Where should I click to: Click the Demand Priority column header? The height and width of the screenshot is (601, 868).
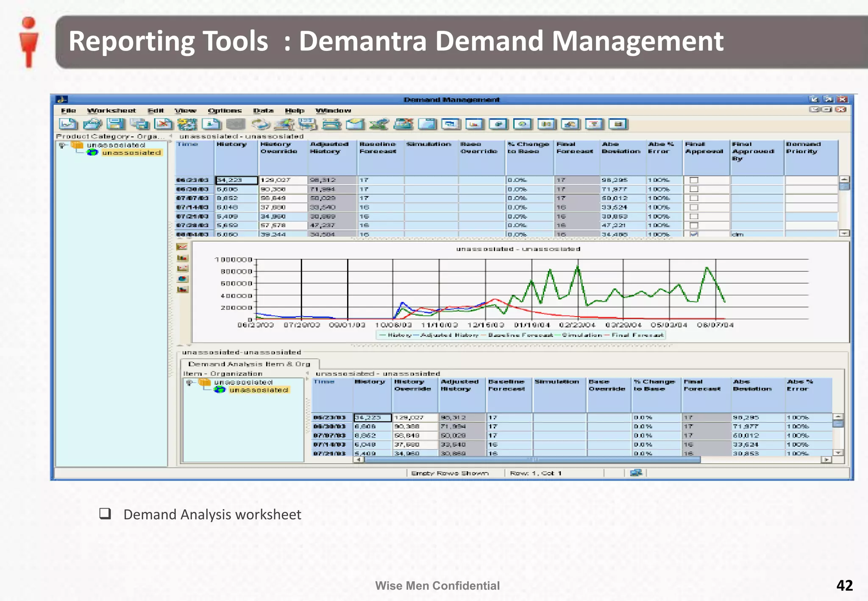811,158
